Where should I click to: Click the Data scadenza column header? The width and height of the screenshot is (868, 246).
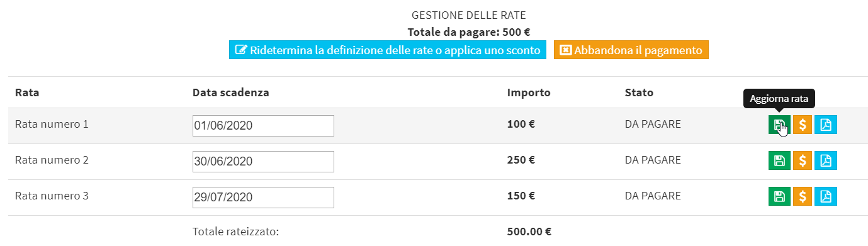[231, 92]
